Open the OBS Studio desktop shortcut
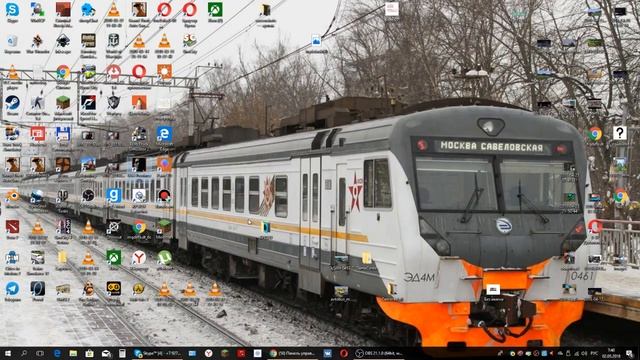Screen dimensions: 640x360 pyautogui.click(x=88, y=196)
